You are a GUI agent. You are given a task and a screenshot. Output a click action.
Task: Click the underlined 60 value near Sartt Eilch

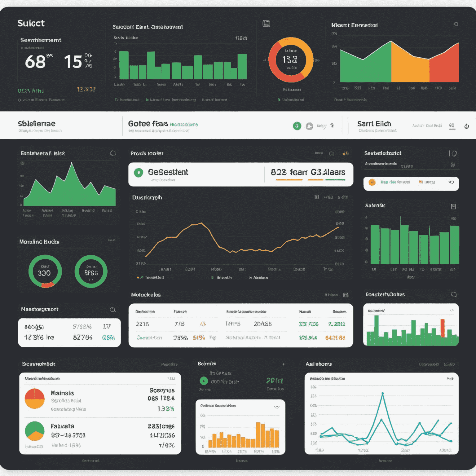pos(452,126)
